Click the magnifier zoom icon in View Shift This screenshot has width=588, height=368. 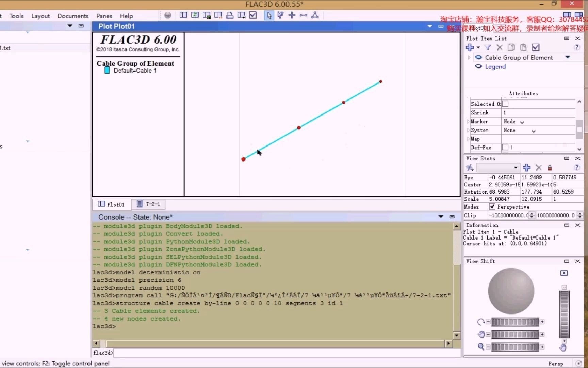point(481,347)
